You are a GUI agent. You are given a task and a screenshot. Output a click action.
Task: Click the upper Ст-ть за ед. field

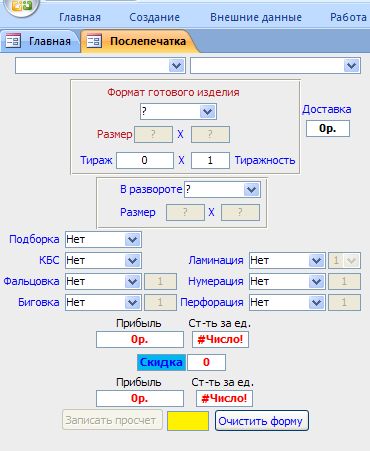(x=220, y=340)
